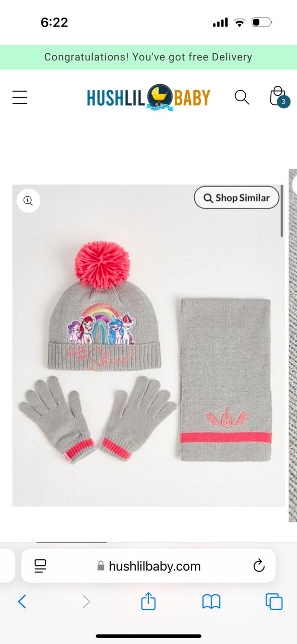Tap the grayed forward navigation arrow
Viewport: 297px width, 644px height.
(86, 601)
